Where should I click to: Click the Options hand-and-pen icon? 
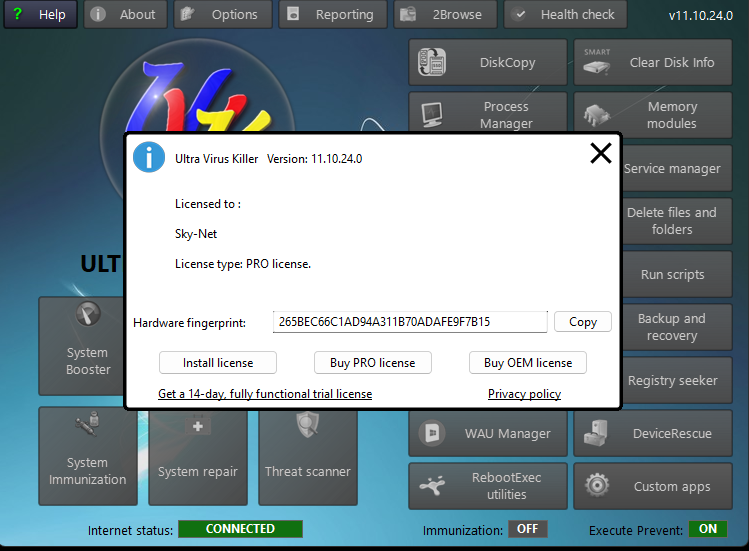tap(187, 14)
